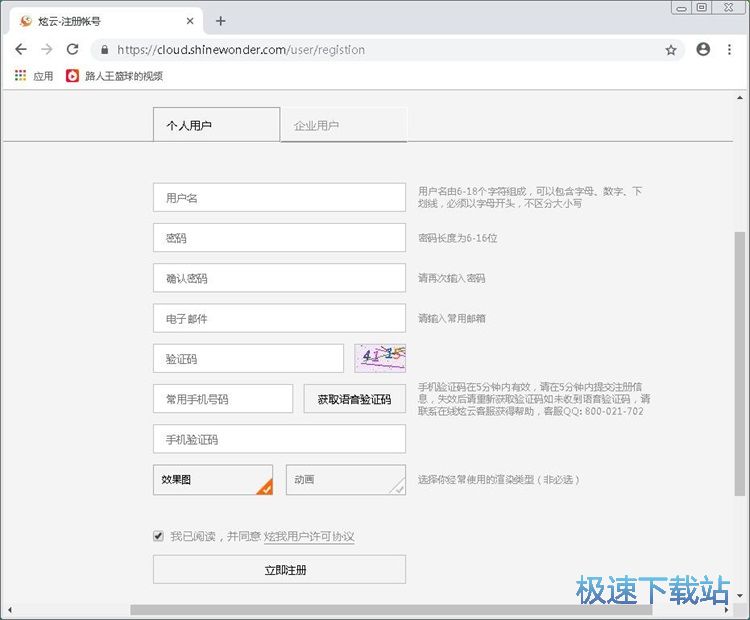
Task: Focus the 用户名 input field
Action: coord(279,198)
